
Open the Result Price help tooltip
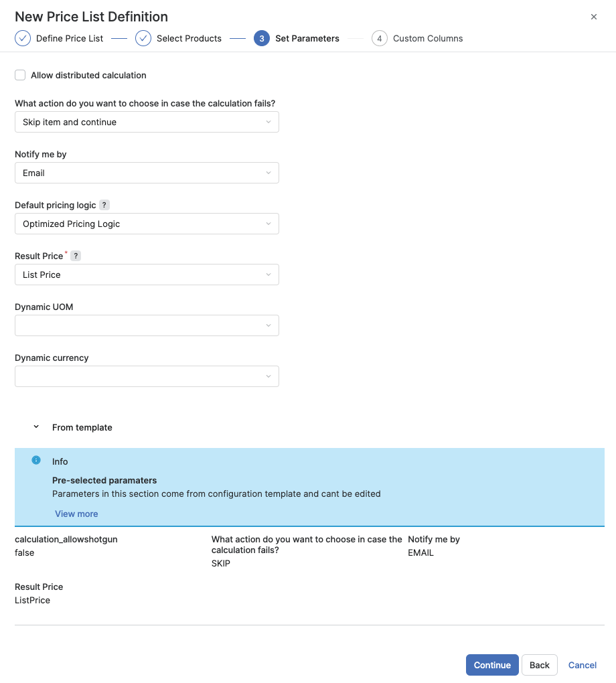74,256
